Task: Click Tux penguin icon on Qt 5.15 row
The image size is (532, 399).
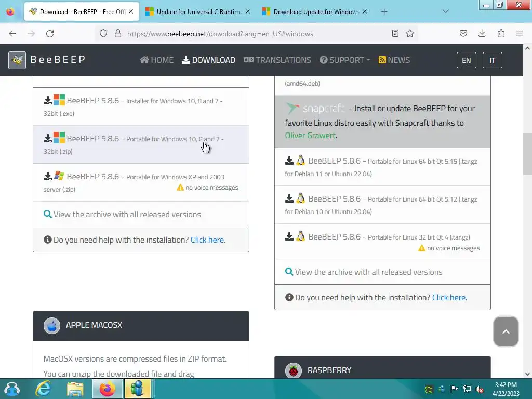Action: (301, 160)
